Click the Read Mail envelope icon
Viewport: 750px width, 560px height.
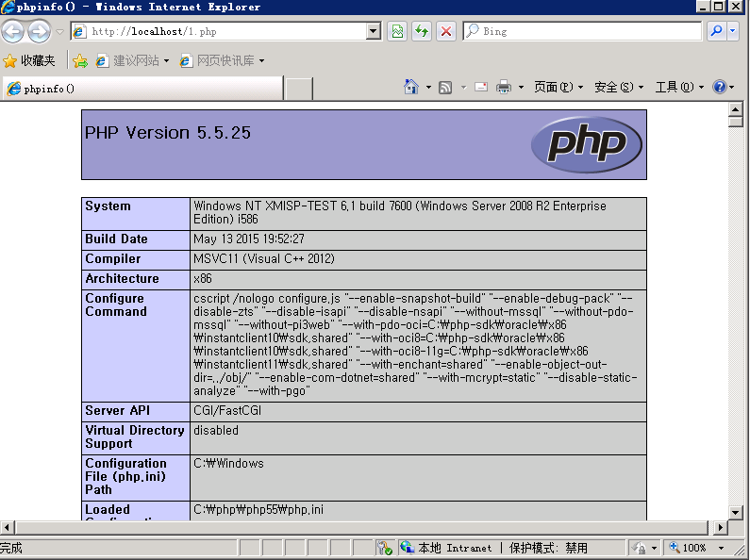click(481, 87)
